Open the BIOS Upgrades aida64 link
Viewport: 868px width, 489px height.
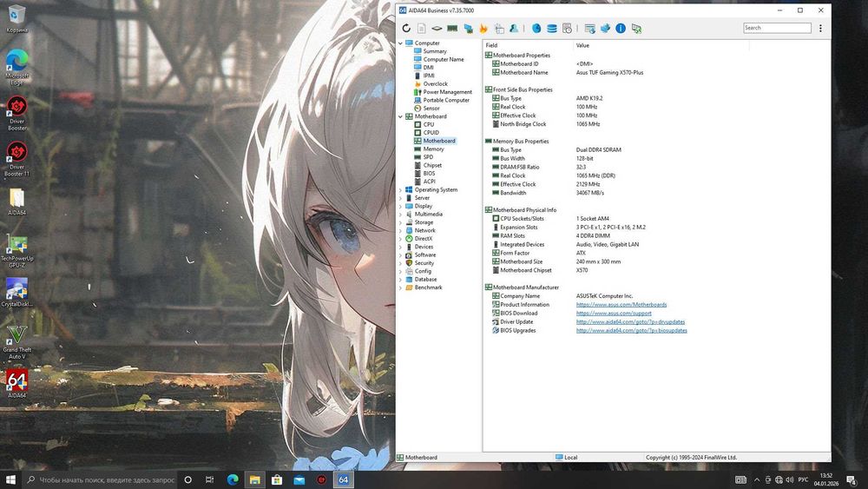click(632, 331)
